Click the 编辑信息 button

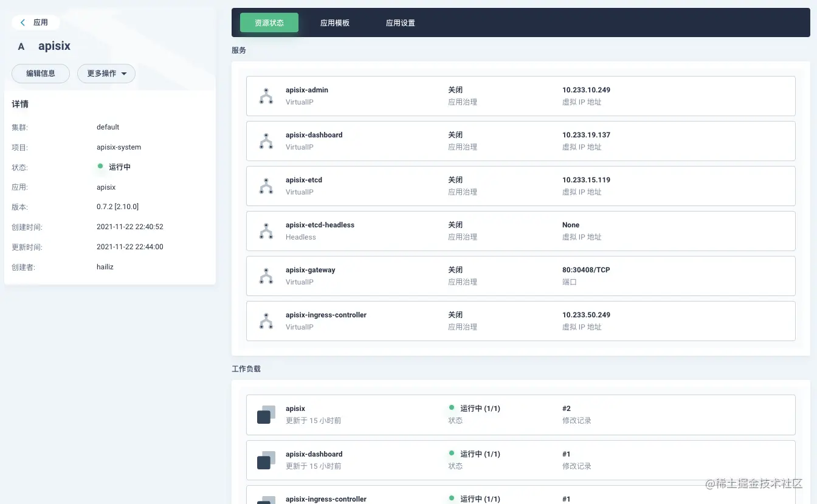(x=41, y=74)
